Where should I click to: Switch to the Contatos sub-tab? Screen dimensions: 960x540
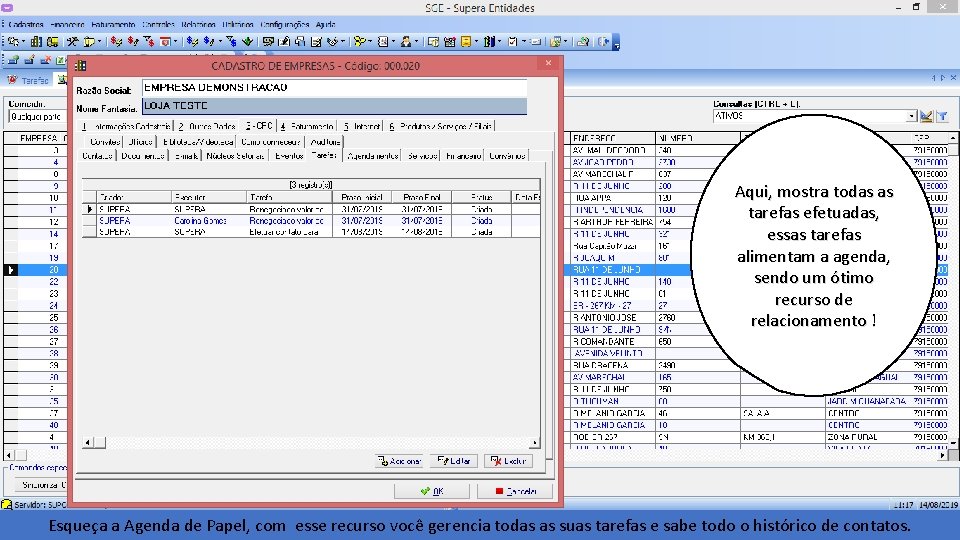(97, 156)
